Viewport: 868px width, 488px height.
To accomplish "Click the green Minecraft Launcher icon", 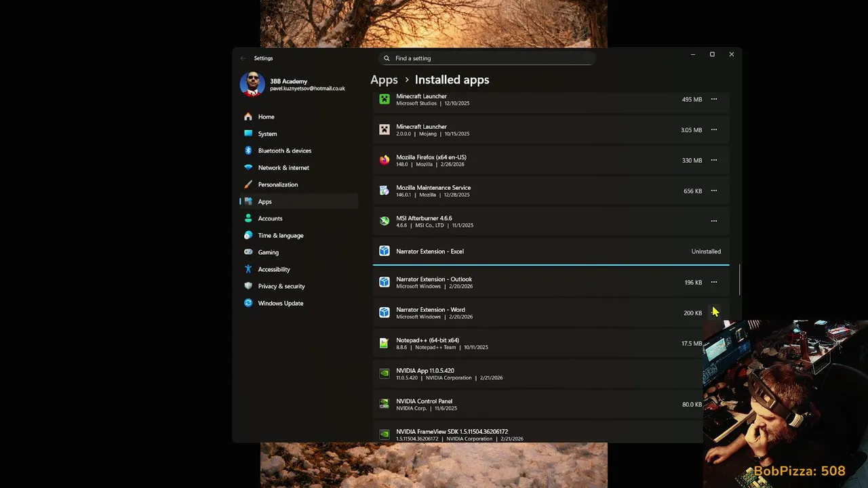I will coord(384,100).
